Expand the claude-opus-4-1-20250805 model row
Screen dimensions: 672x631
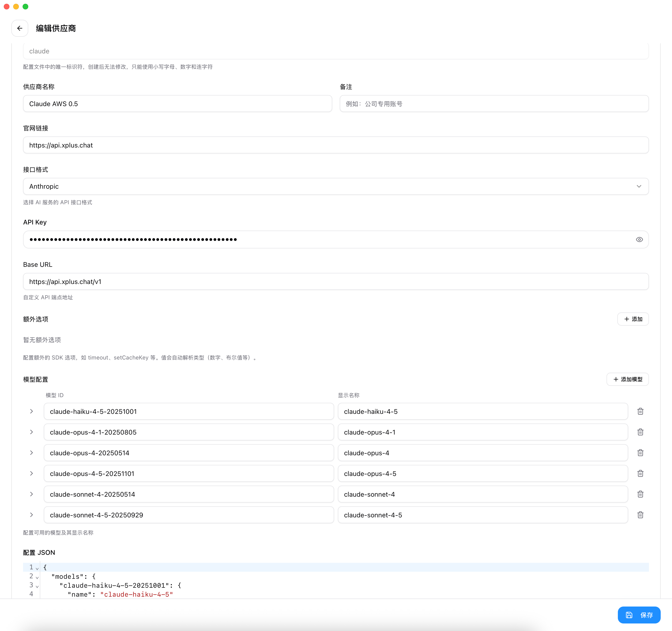pos(32,432)
